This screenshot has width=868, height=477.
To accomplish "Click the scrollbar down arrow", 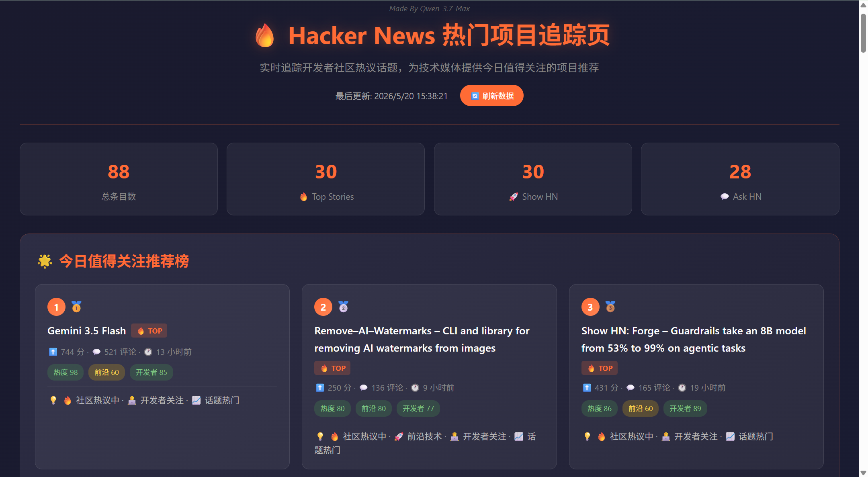I will [863, 473].
